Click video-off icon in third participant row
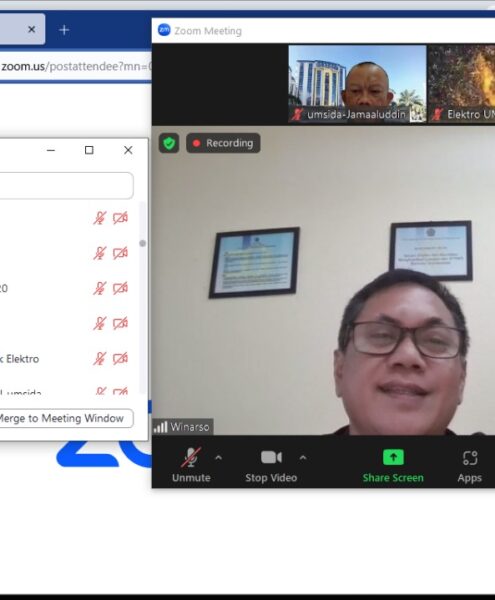 click(120, 288)
